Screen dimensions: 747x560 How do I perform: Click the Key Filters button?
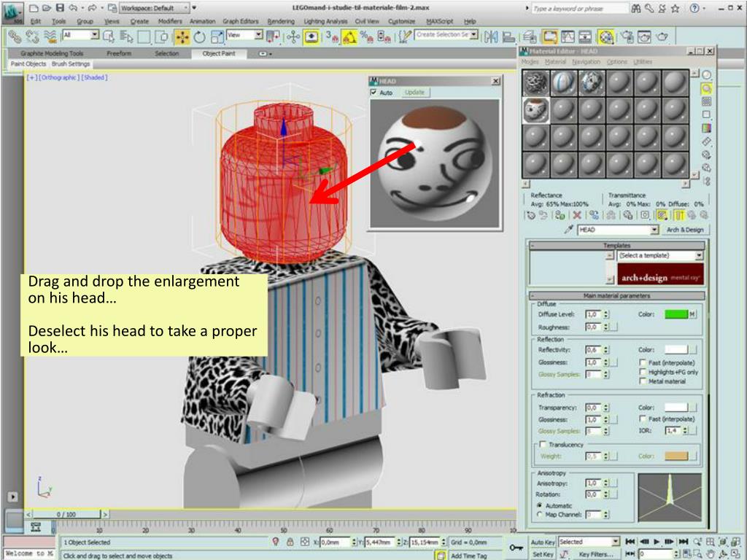tap(596, 554)
